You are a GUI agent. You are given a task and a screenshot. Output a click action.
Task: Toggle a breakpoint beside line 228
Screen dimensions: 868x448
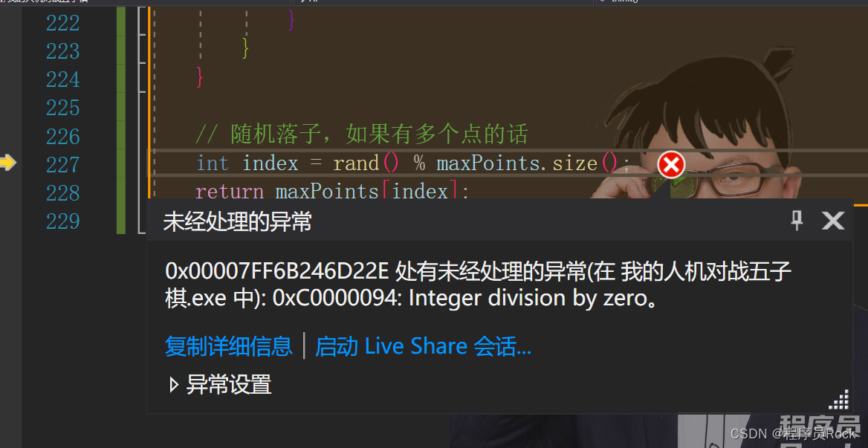[8, 192]
